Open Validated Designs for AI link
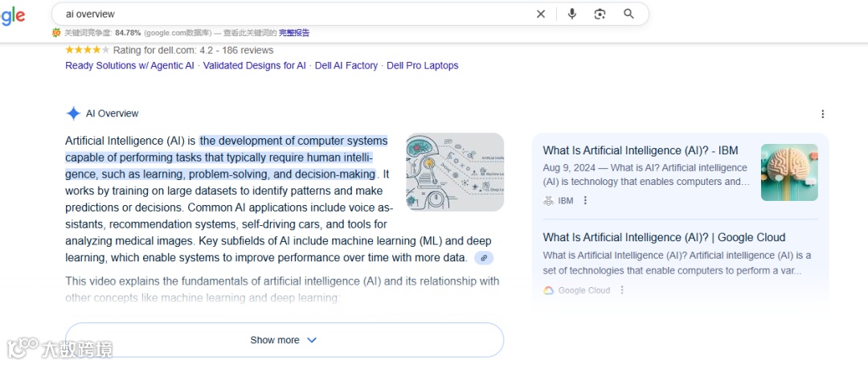This screenshot has height=365, width=868. (x=254, y=65)
